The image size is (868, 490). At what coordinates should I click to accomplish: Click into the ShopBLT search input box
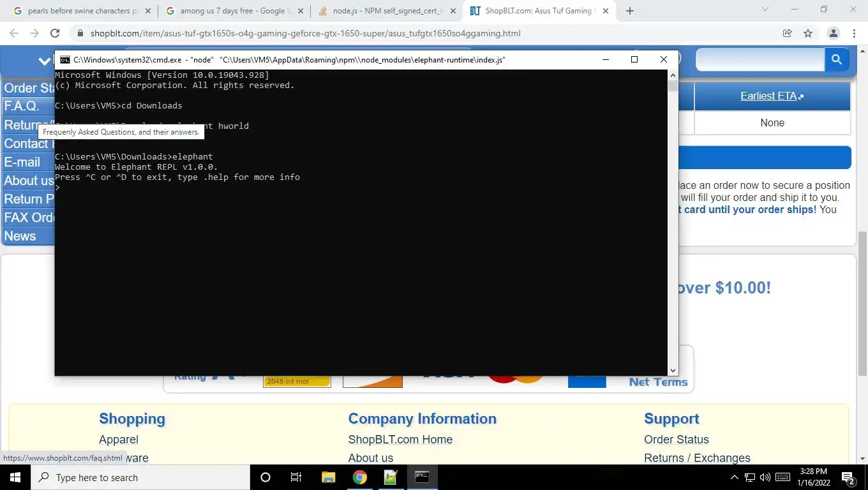pos(760,60)
